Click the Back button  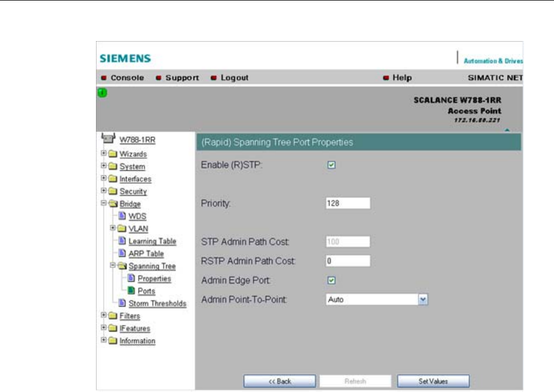coord(279,381)
